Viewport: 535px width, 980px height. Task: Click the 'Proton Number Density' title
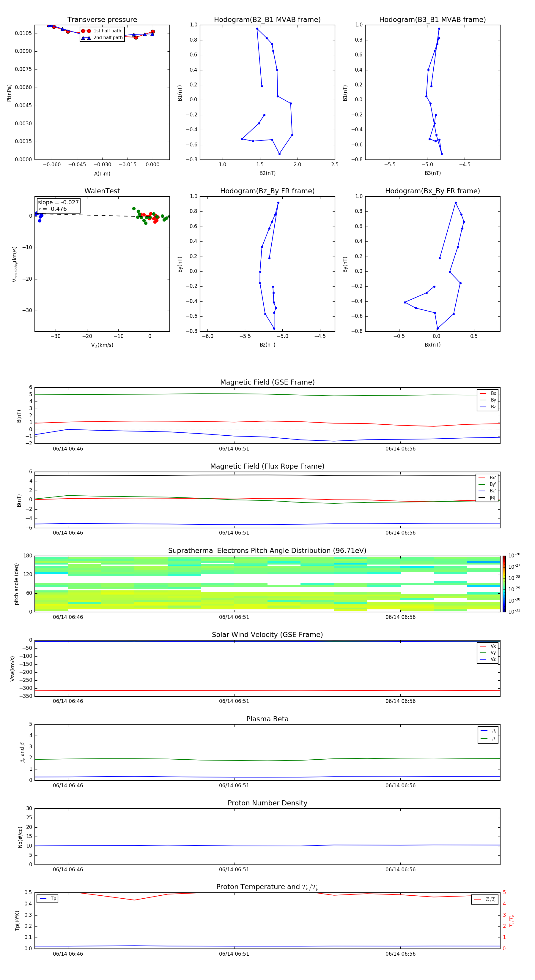click(x=267, y=803)
